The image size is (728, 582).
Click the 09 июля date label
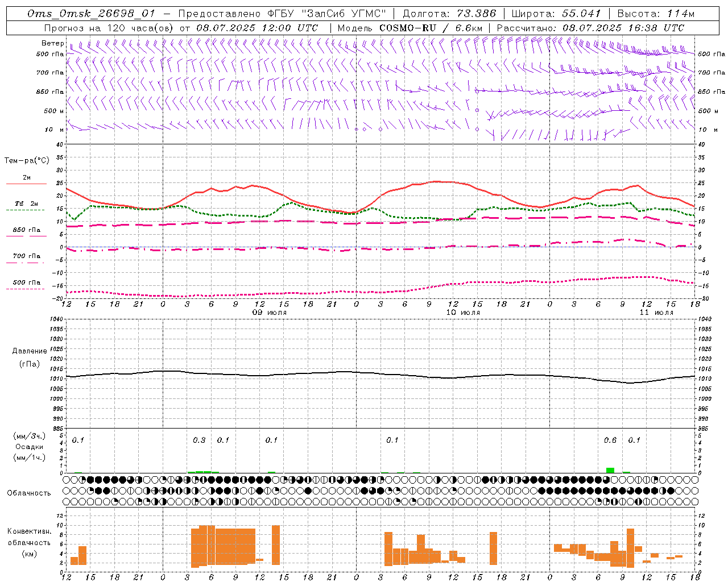[x=270, y=313]
